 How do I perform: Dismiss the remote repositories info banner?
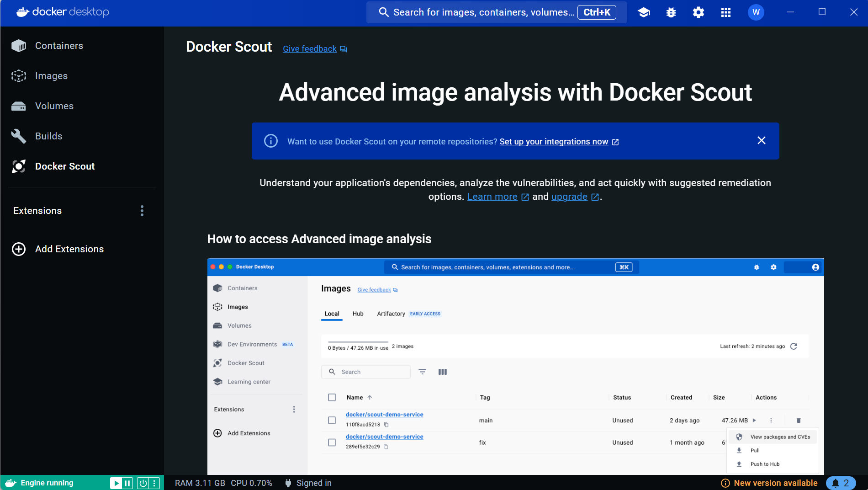(762, 141)
